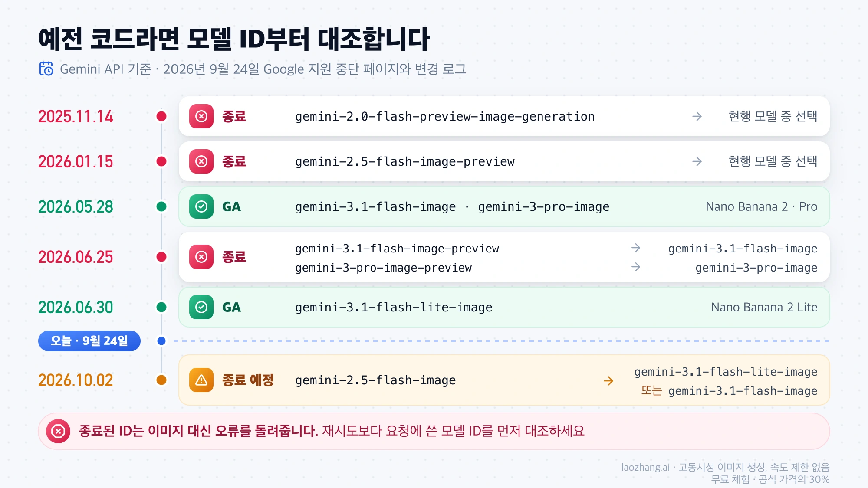Click the arrow after gemini-3.1-flash-image-preview
This screenshot has width=868, height=488.
click(x=636, y=248)
